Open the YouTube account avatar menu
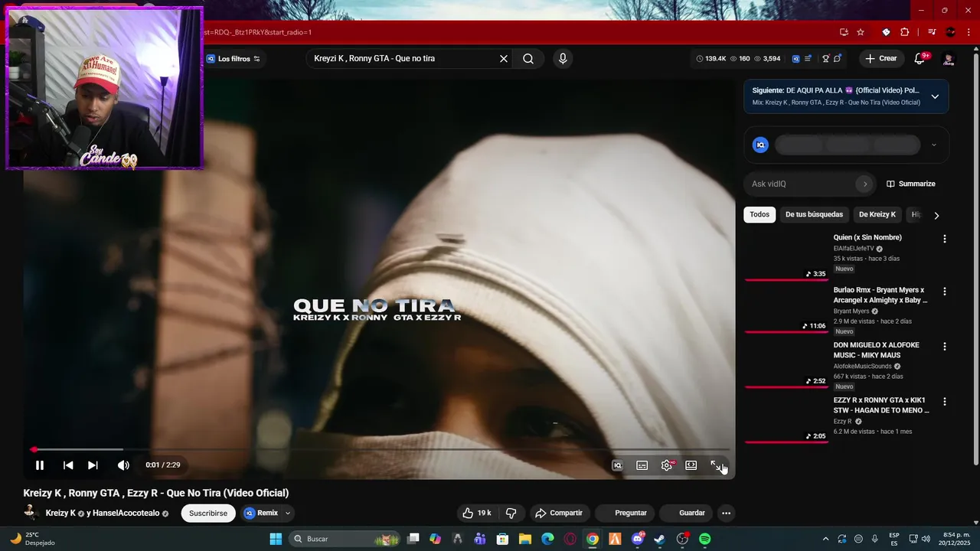Screen dimensions: 980x551 tap(949, 59)
